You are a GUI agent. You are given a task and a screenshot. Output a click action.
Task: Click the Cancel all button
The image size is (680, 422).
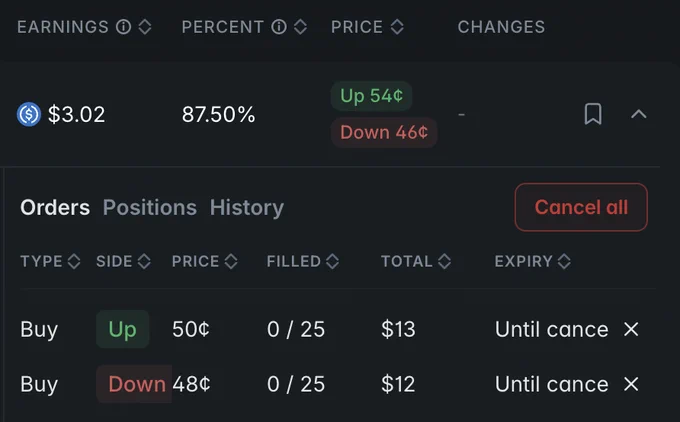[x=581, y=207]
